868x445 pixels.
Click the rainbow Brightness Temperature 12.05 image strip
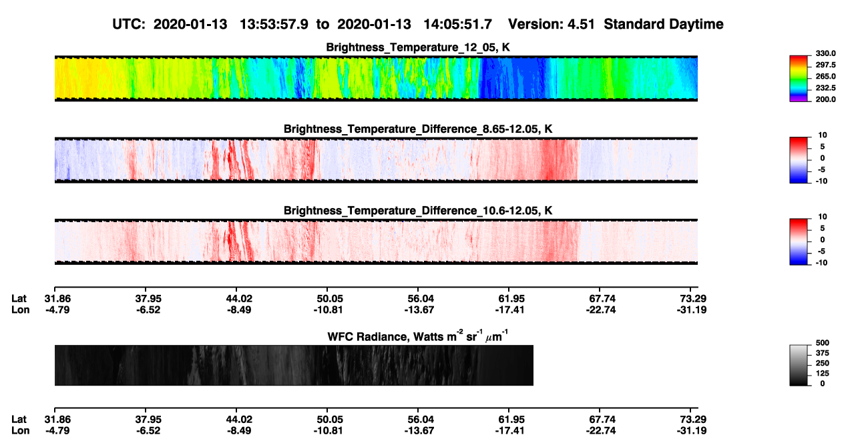[x=376, y=79]
